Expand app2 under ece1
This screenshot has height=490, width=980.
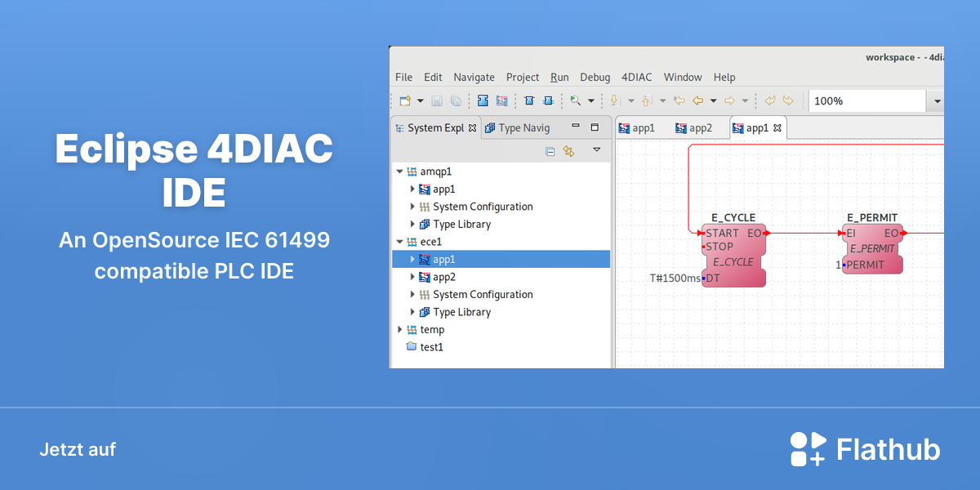(x=412, y=277)
